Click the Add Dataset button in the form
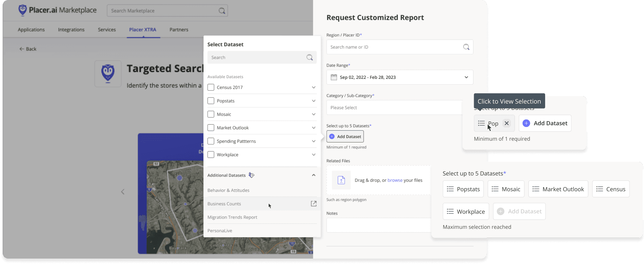The image size is (644, 264). tap(345, 136)
